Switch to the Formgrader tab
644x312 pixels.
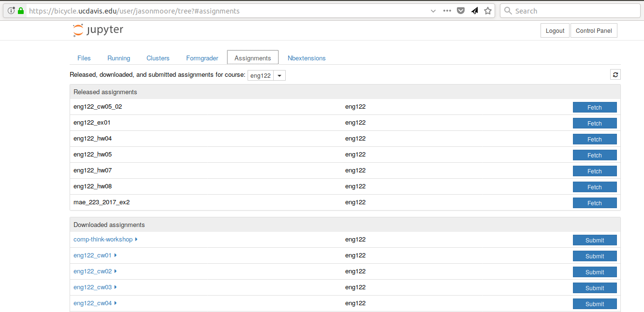[202, 58]
